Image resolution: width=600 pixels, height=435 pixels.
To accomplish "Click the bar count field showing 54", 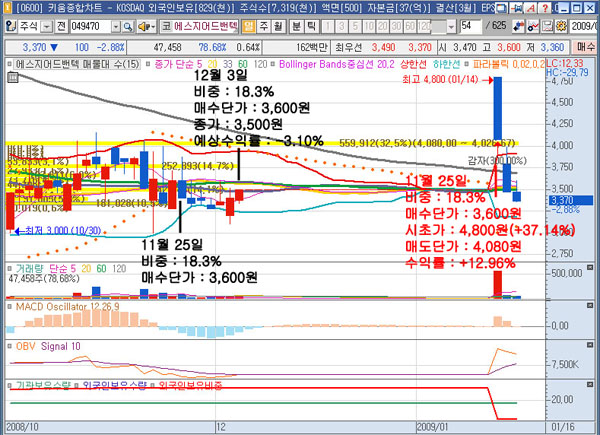I will (x=470, y=26).
